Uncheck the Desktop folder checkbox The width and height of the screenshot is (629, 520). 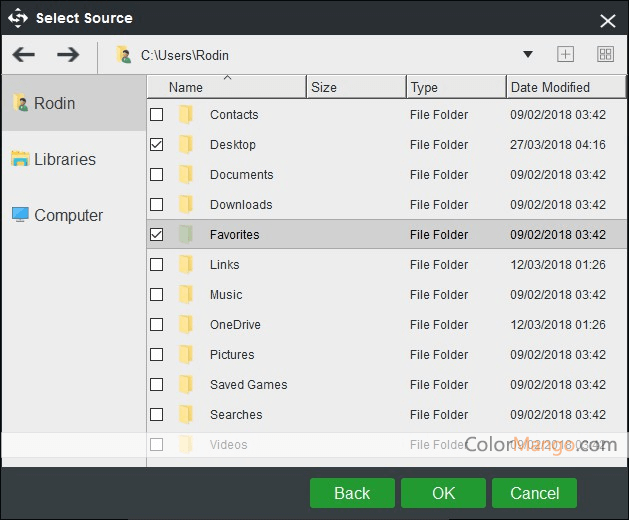[157, 145]
